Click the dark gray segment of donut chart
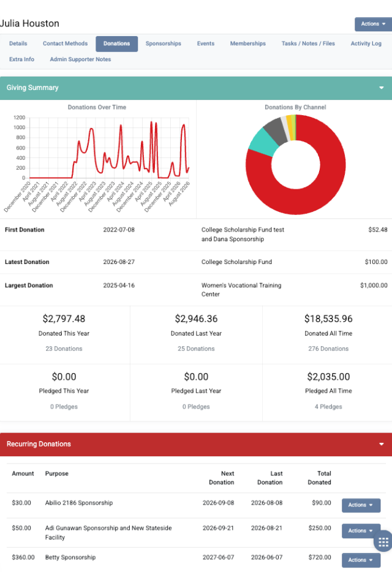Image resolution: width=392 pixels, height=588 pixels. click(x=276, y=131)
